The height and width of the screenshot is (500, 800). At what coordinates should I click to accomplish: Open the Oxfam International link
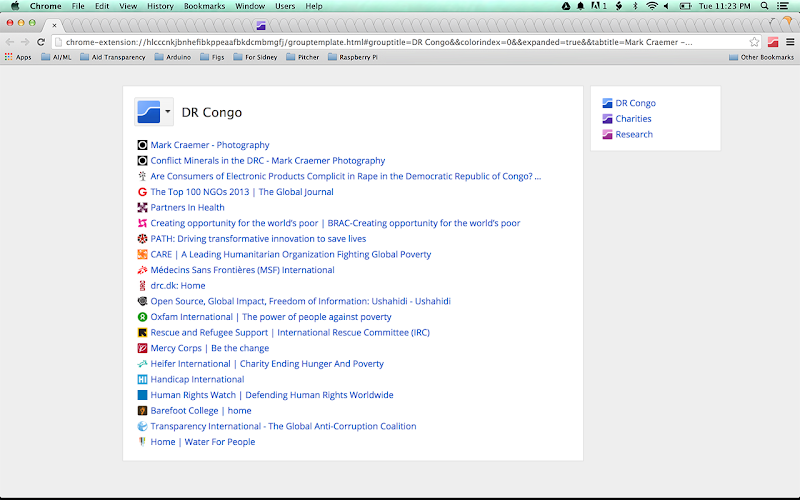pyautogui.click(x=271, y=317)
